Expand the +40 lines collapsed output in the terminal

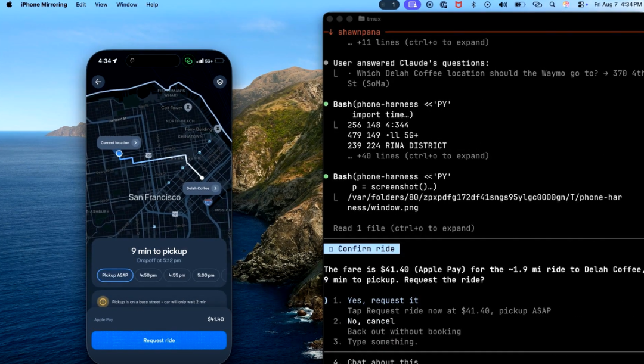pyautogui.click(x=418, y=156)
